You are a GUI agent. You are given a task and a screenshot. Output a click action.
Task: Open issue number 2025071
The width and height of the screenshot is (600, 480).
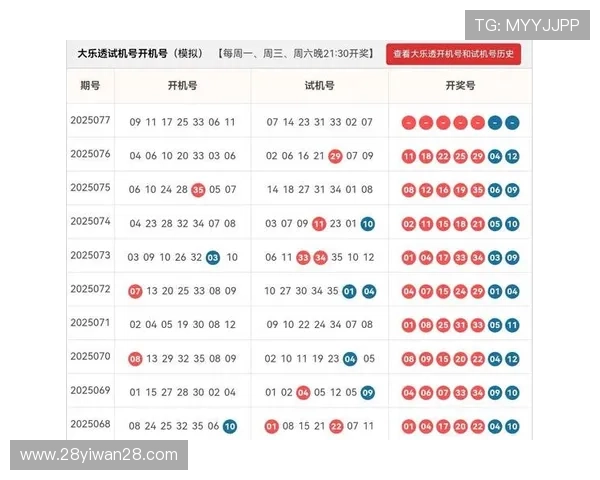pos(90,323)
